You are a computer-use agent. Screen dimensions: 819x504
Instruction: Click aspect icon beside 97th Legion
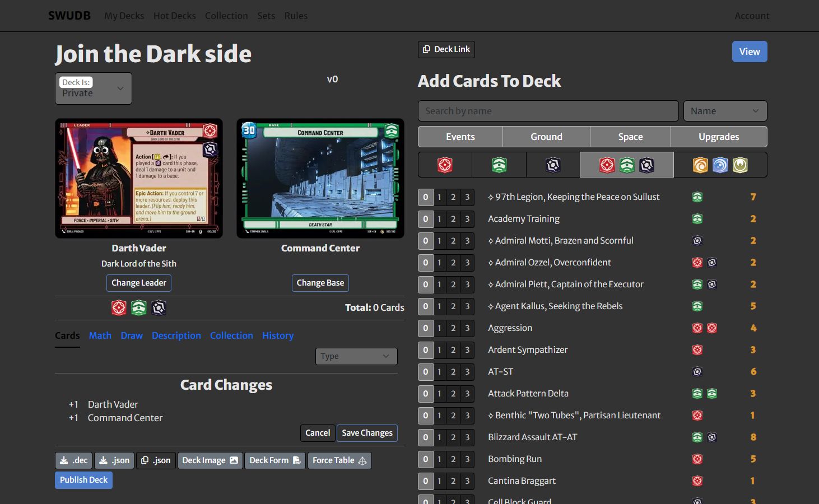(x=697, y=197)
